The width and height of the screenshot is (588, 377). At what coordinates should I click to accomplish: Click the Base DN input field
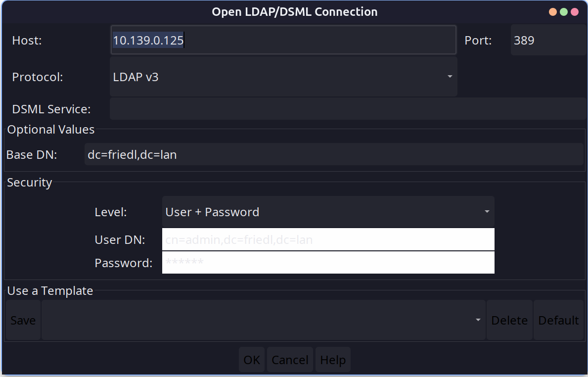pyautogui.click(x=333, y=155)
